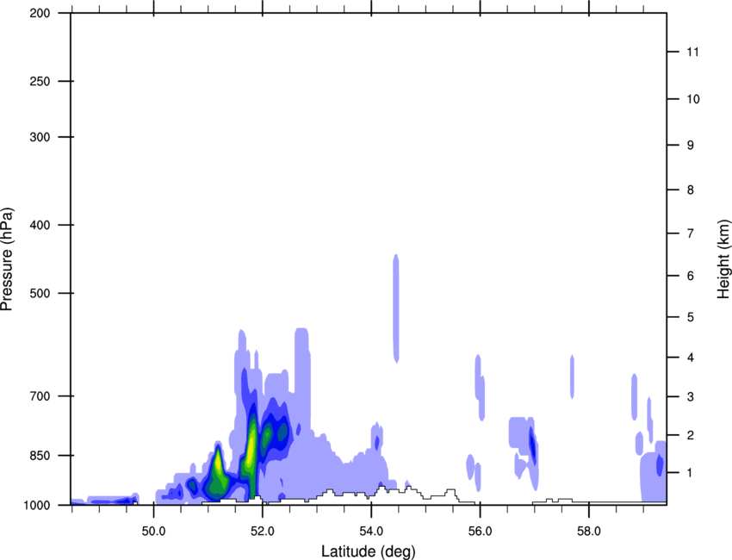This screenshot has height=560, width=732.
Task: Click height tick label 5
Action: pyautogui.click(x=690, y=318)
